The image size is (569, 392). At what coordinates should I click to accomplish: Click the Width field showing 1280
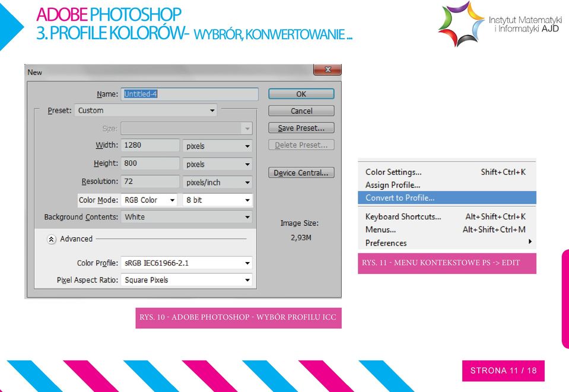(x=150, y=145)
